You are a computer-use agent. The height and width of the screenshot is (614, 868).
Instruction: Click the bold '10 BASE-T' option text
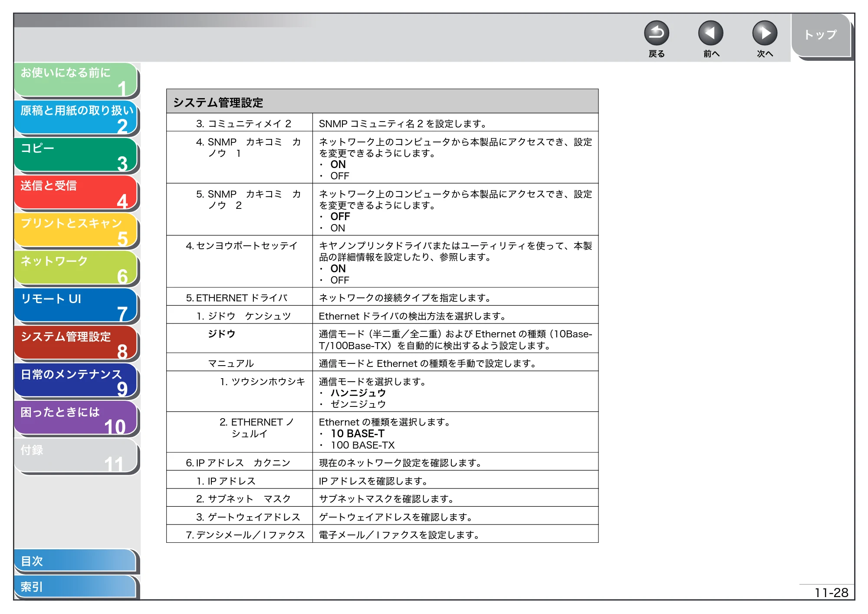click(x=358, y=433)
